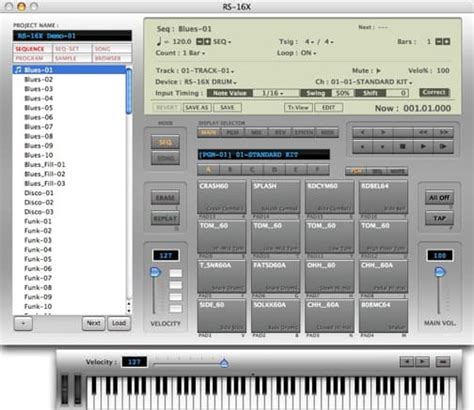Select SONG mode button
Screen dimensions: 474x410
[x=165, y=158]
